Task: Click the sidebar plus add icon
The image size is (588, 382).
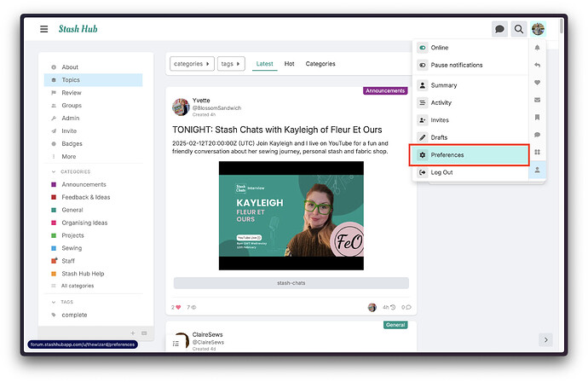Action: tap(133, 333)
